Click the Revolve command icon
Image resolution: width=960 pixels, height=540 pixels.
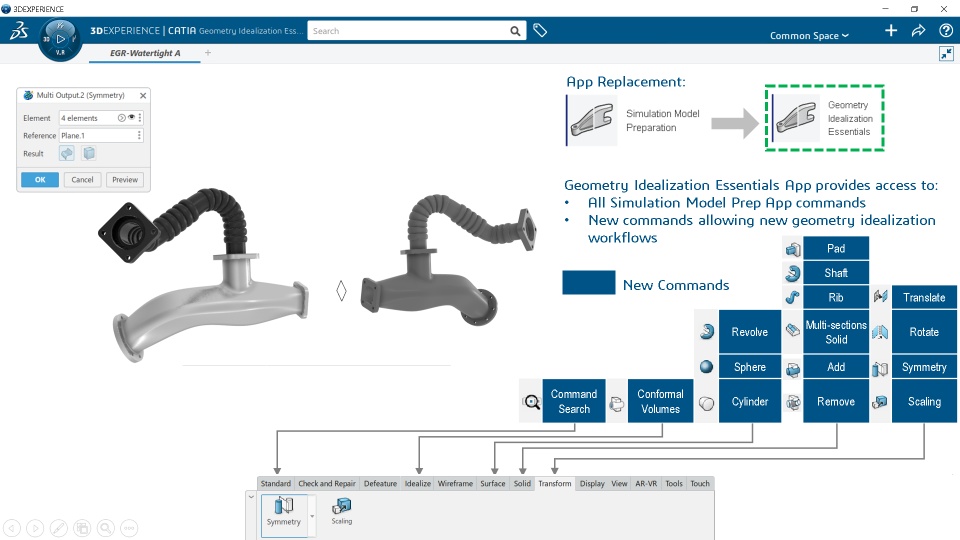(x=707, y=332)
